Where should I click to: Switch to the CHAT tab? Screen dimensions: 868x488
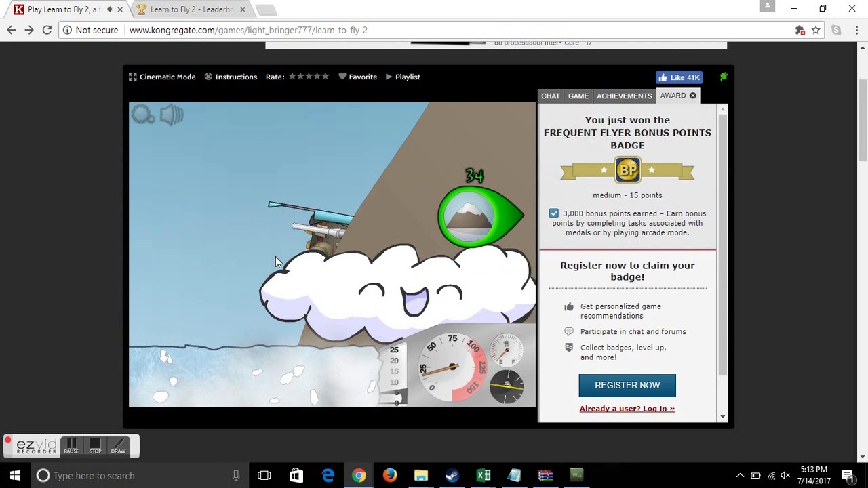coord(551,96)
